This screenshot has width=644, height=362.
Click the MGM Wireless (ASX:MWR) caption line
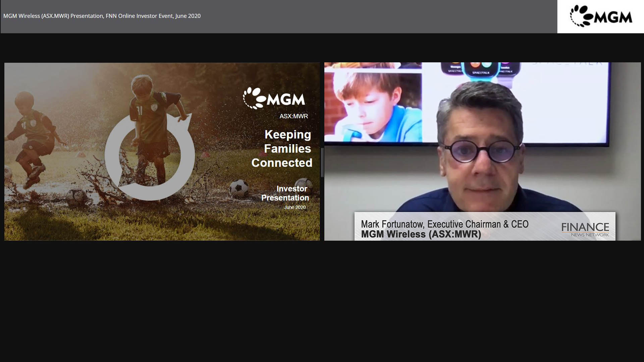coord(421,234)
